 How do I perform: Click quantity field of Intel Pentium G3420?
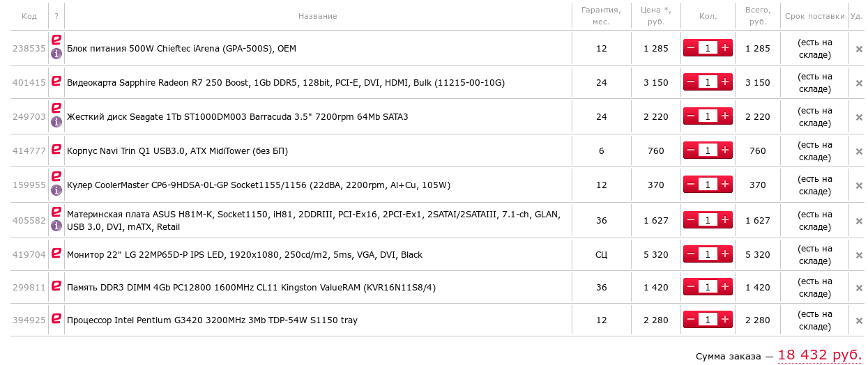click(x=708, y=320)
